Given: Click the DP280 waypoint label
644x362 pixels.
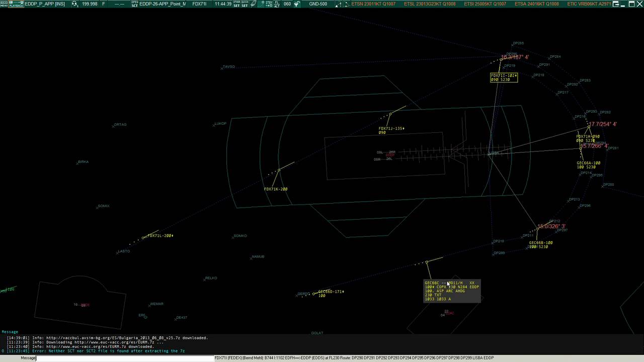Looking at the screenshot, I should (608, 185).
